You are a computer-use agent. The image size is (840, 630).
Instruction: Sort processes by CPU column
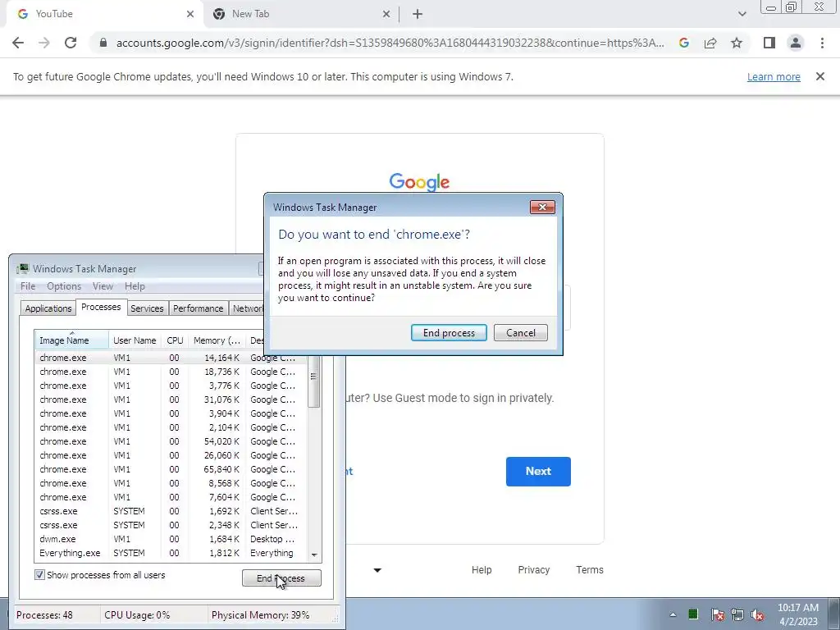175,340
